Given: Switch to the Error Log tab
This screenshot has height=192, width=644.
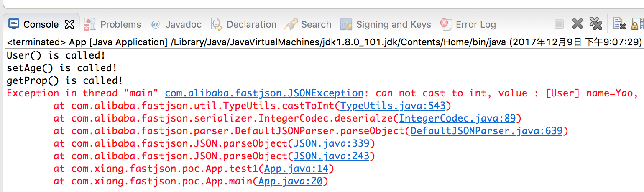Looking at the screenshot, I should [476, 24].
